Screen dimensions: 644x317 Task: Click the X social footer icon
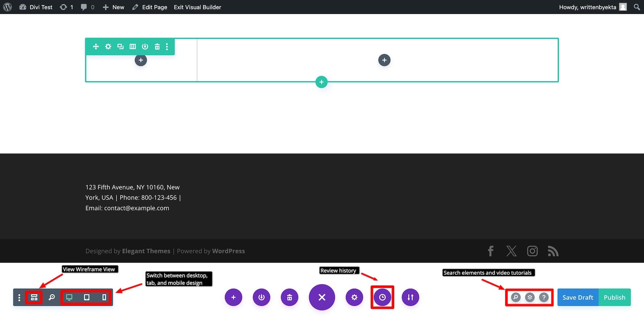pyautogui.click(x=512, y=251)
